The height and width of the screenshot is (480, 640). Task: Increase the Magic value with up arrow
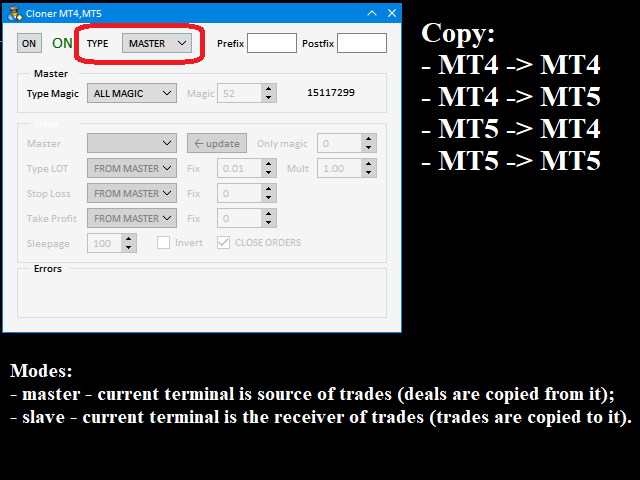(269, 89)
